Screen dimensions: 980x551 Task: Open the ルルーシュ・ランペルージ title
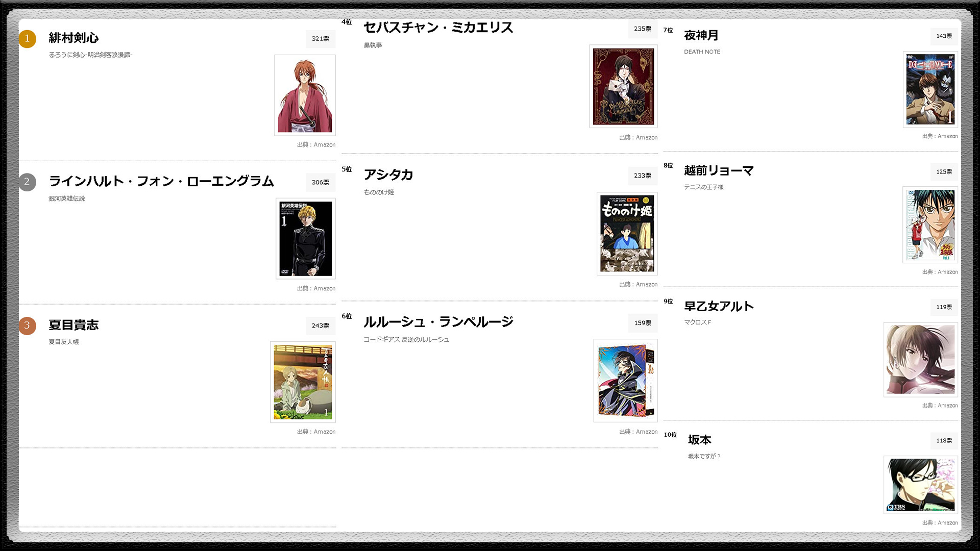pyautogui.click(x=438, y=322)
